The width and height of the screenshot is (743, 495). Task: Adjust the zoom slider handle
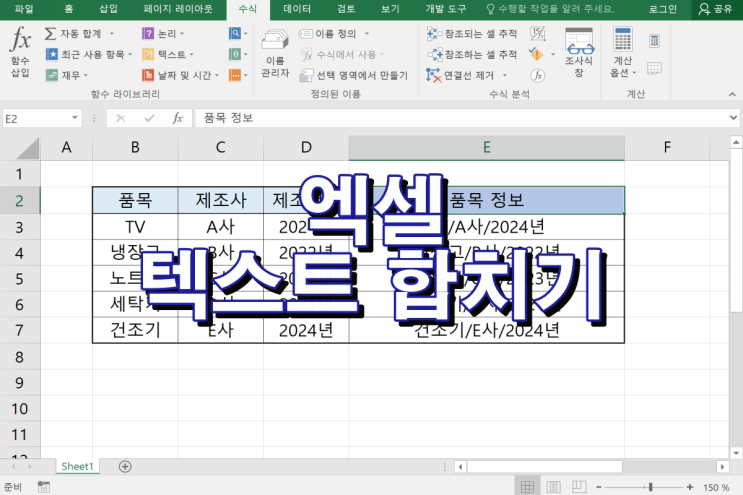point(651,487)
